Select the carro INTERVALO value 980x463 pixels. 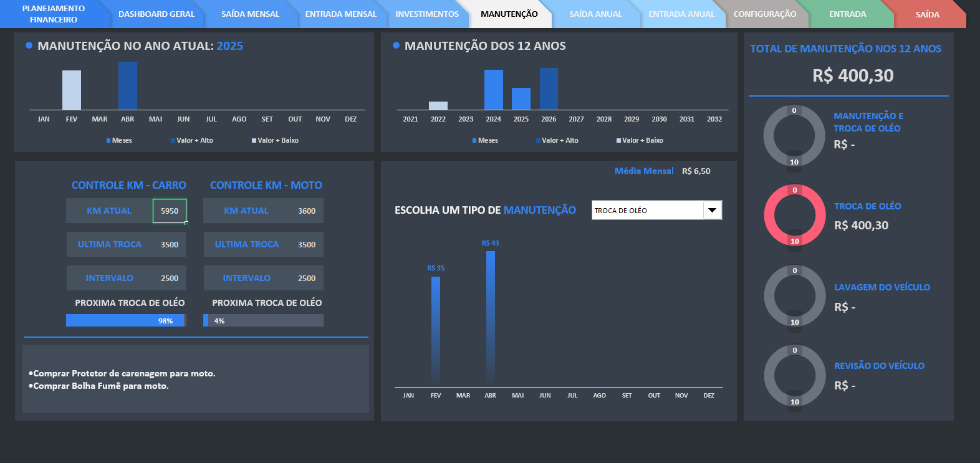(170, 278)
